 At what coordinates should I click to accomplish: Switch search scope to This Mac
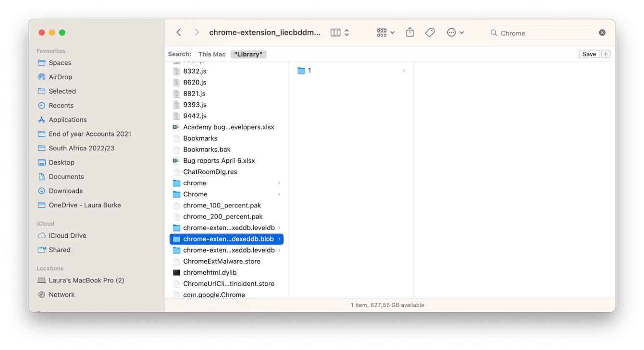click(211, 54)
